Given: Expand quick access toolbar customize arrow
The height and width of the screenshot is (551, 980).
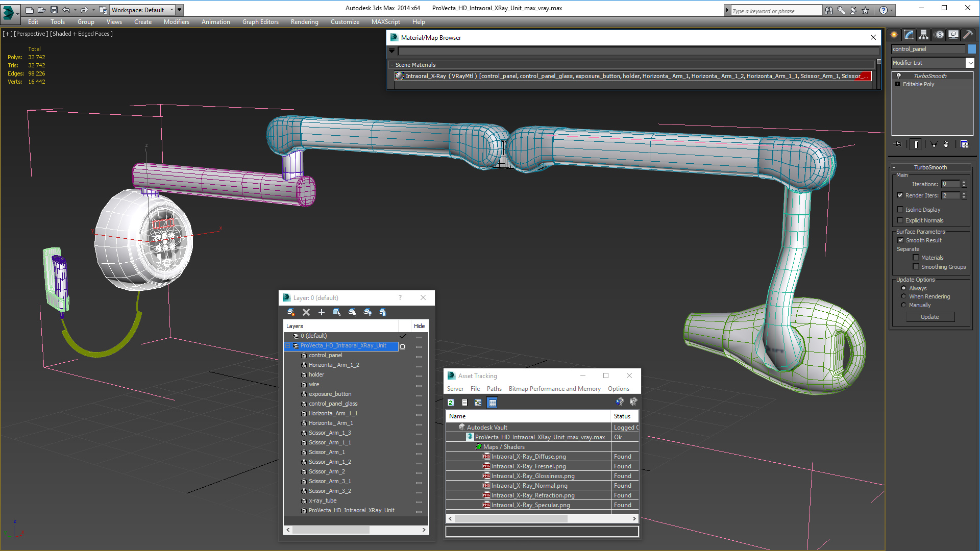Looking at the screenshot, I should pos(179,10).
